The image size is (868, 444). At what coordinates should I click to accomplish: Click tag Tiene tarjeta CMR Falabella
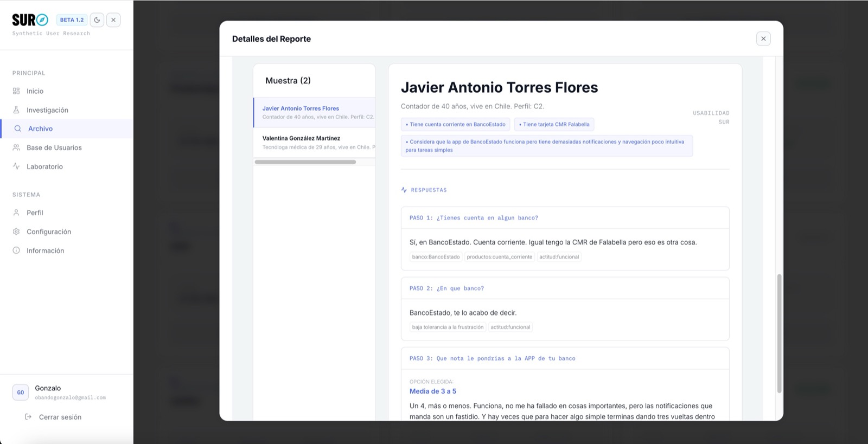point(554,125)
